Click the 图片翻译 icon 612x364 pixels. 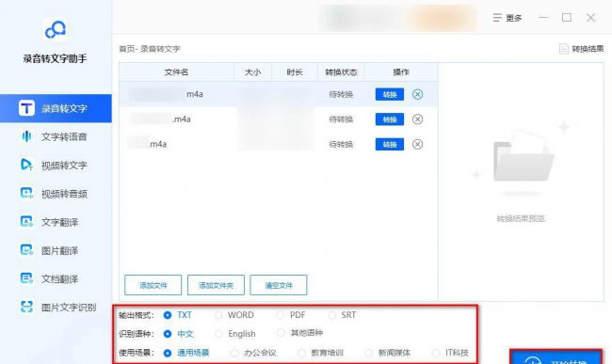pos(26,250)
